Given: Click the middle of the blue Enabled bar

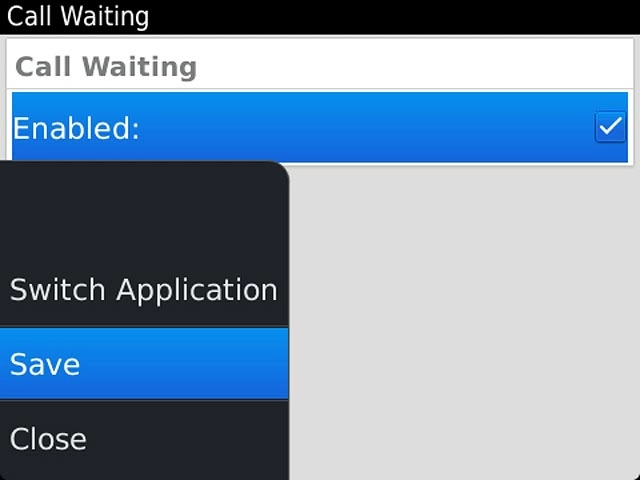Looking at the screenshot, I should coord(320,127).
